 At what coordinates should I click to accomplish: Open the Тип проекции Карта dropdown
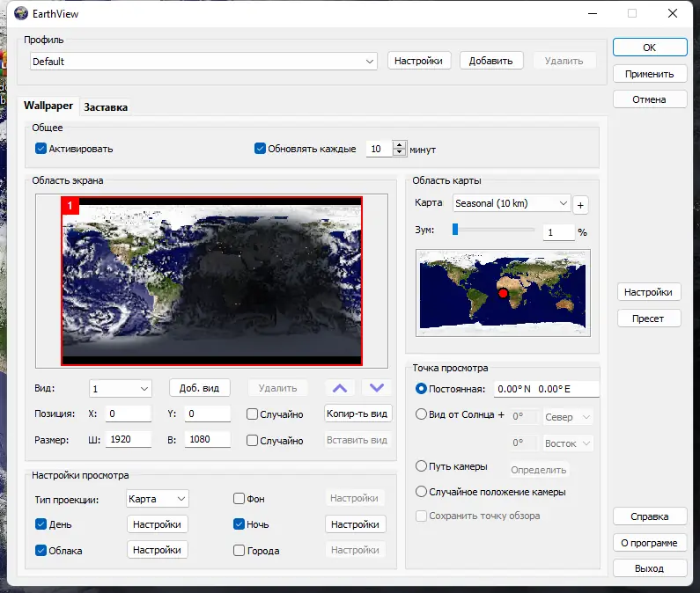(x=157, y=498)
